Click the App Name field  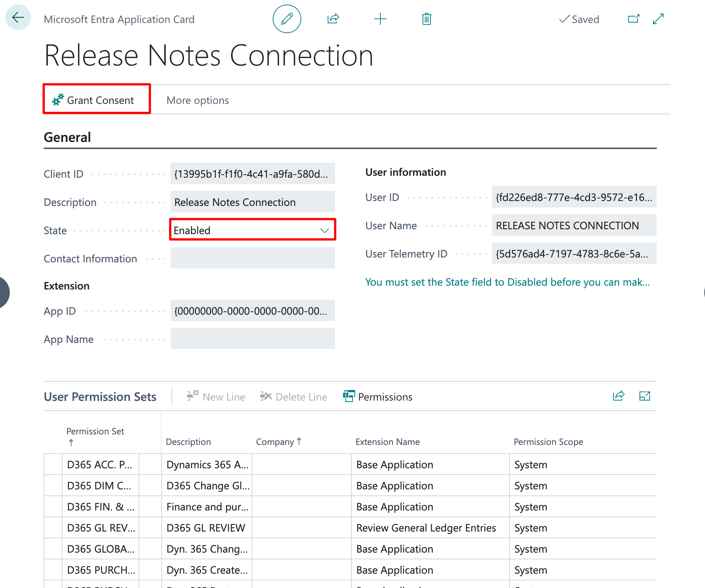(x=253, y=339)
